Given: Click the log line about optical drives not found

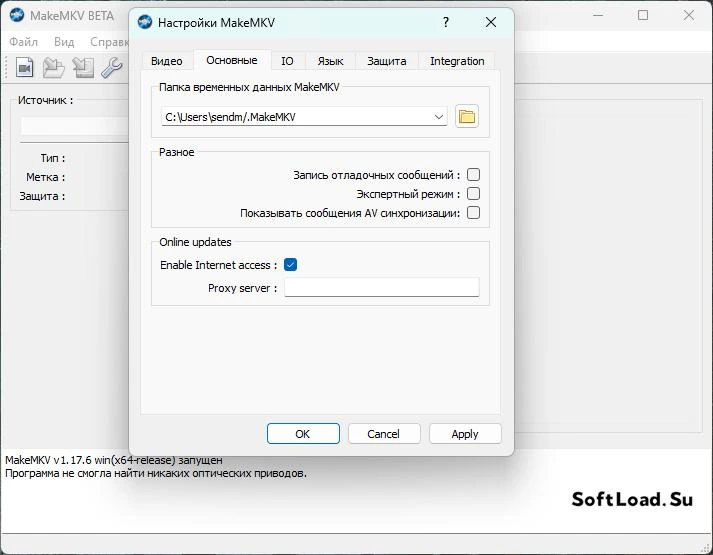Looking at the screenshot, I should (x=156, y=473).
